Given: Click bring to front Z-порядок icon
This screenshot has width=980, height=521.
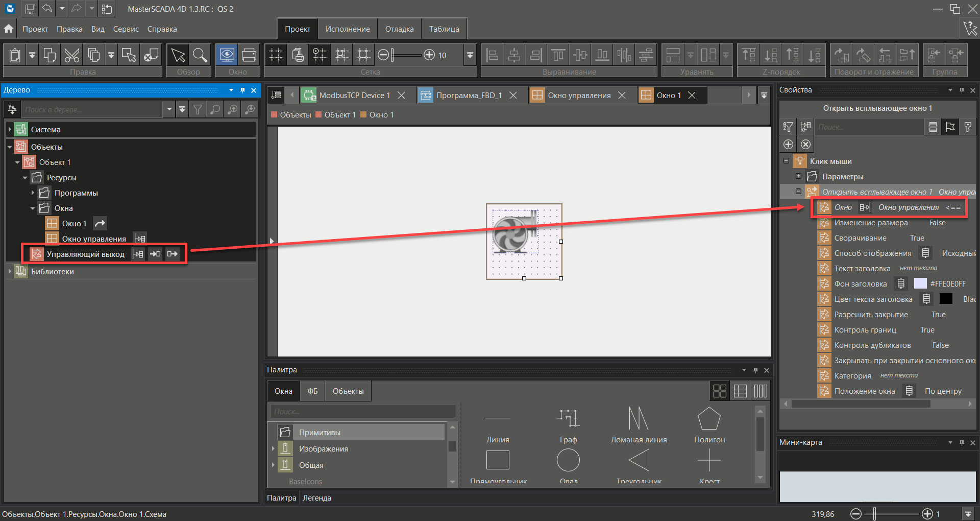Looking at the screenshot, I should [x=749, y=55].
